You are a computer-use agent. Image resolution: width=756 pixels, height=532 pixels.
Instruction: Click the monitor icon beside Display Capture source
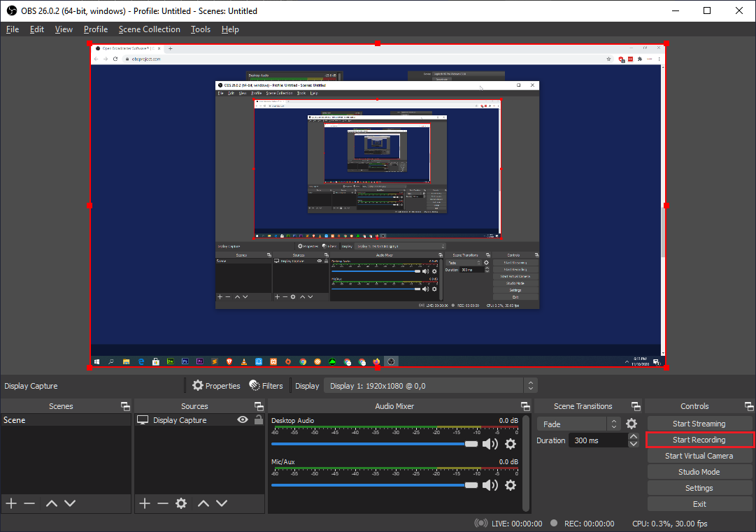143,420
